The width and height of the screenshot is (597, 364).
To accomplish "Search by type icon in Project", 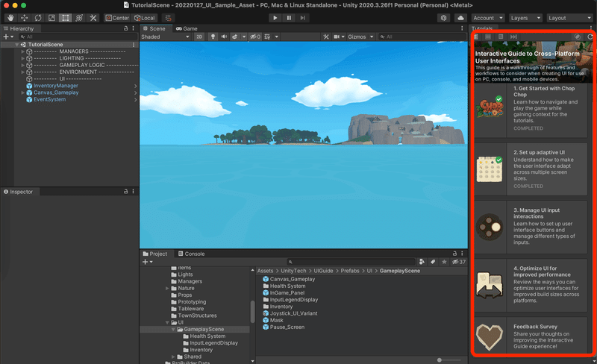I will point(422,262).
